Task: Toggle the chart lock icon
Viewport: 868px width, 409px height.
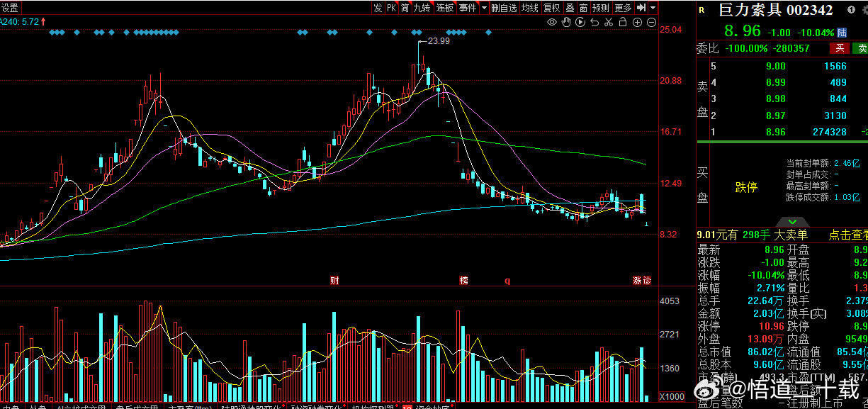Action: click(623, 23)
